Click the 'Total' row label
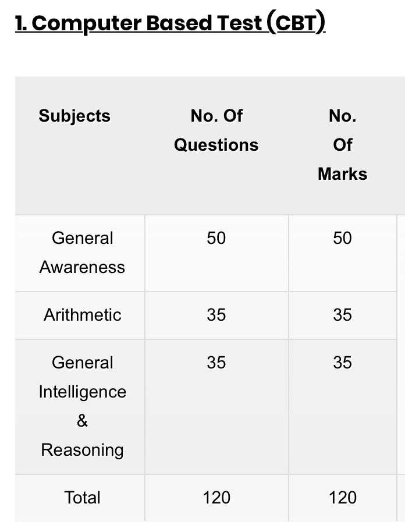 82,498
